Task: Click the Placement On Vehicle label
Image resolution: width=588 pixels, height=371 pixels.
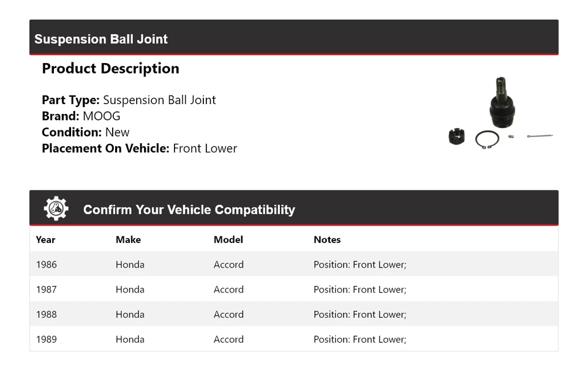Action: (105, 148)
